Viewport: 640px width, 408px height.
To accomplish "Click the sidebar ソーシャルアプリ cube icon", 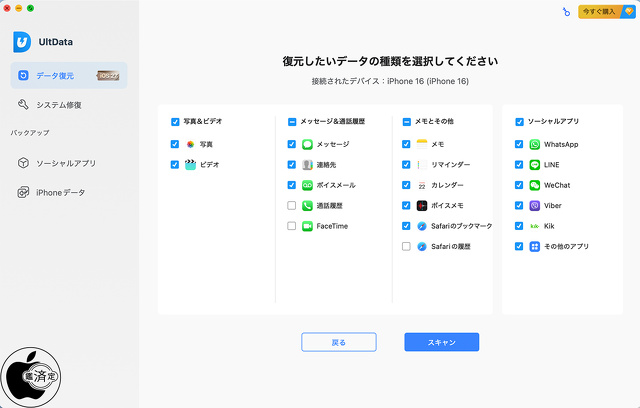I will [23, 163].
